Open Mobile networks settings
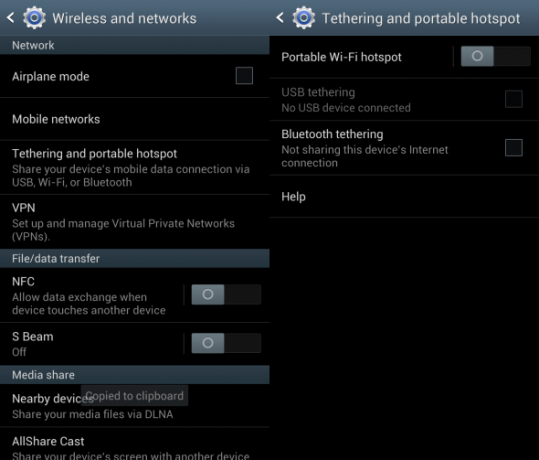539x460 pixels. click(135, 119)
